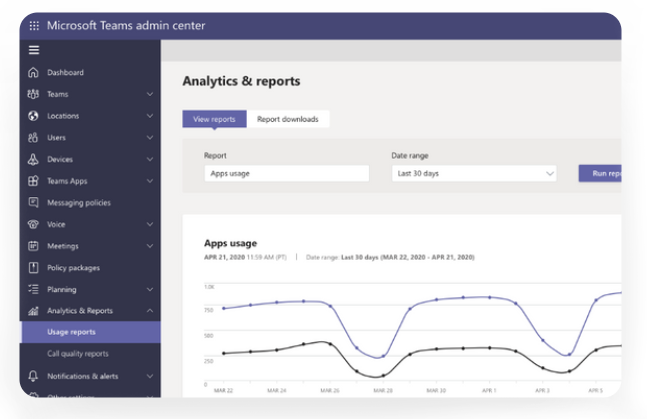Click the Devices bell-shaped icon

tap(33, 159)
